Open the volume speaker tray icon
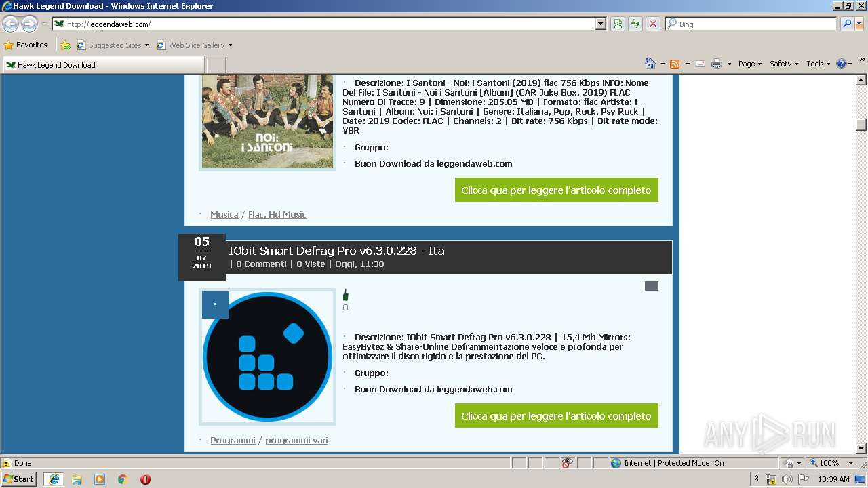The image size is (868, 488). tap(787, 479)
